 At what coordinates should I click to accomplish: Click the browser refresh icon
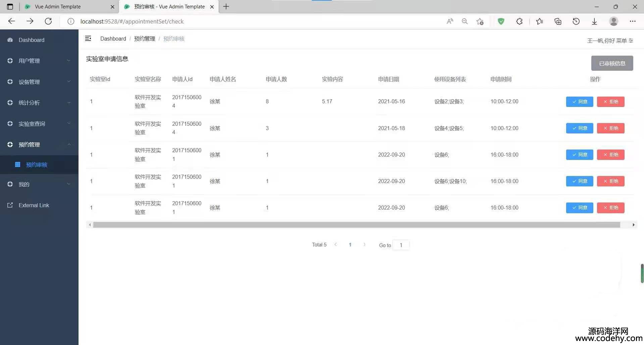tap(48, 21)
